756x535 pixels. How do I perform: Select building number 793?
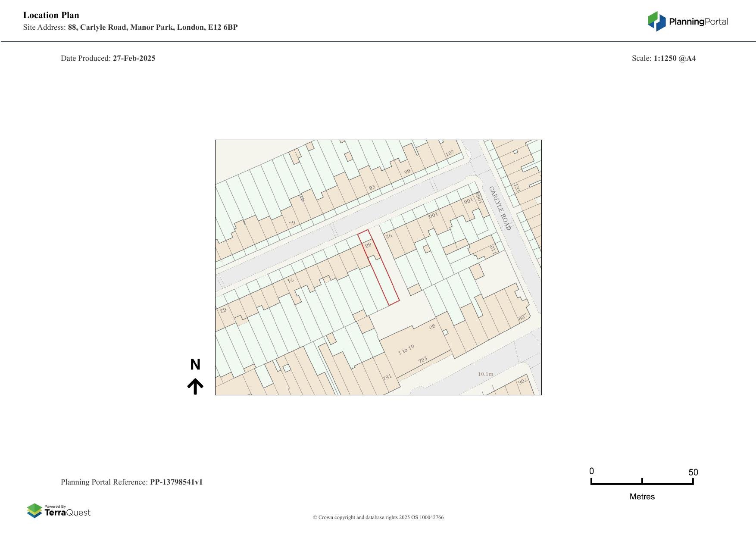(422, 360)
